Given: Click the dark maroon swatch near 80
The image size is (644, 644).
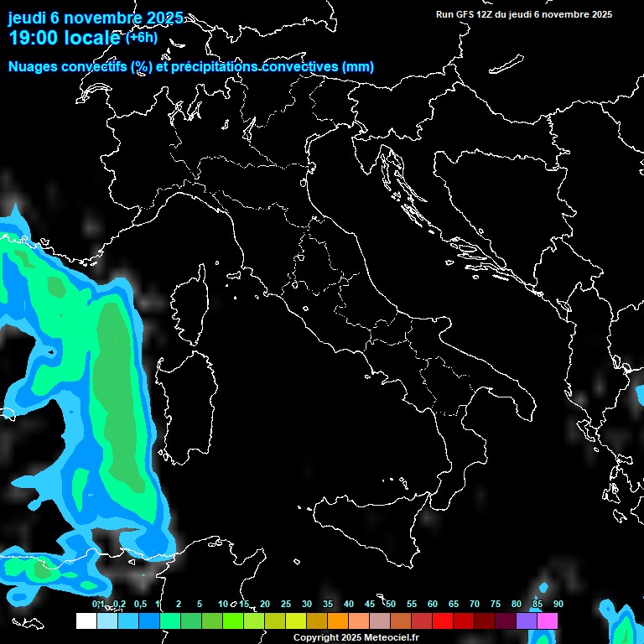Looking at the screenshot, I should (x=505, y=621).
